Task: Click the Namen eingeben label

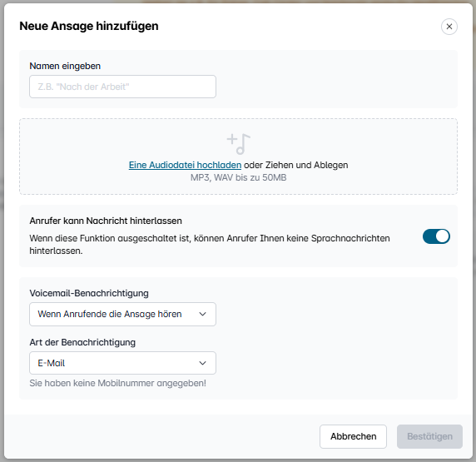Action: [65, 66]
